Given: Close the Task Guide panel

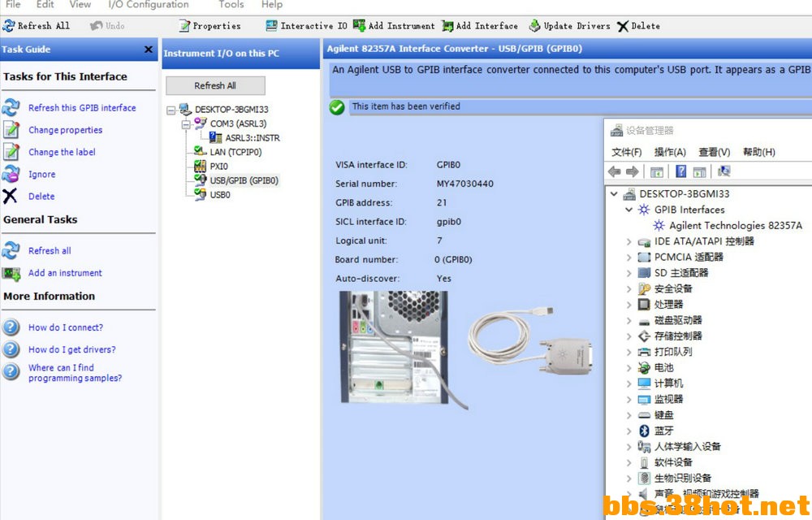Looking at the screenshot, I should (x=149, y=50).
